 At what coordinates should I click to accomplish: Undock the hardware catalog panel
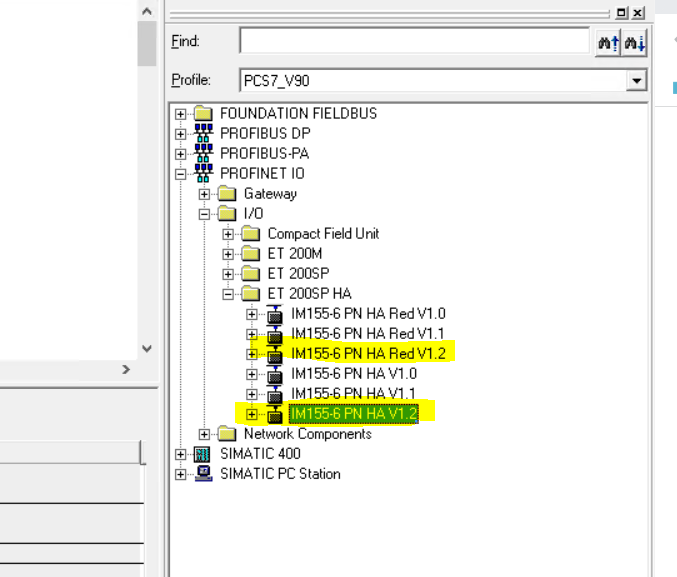(621, 13)
